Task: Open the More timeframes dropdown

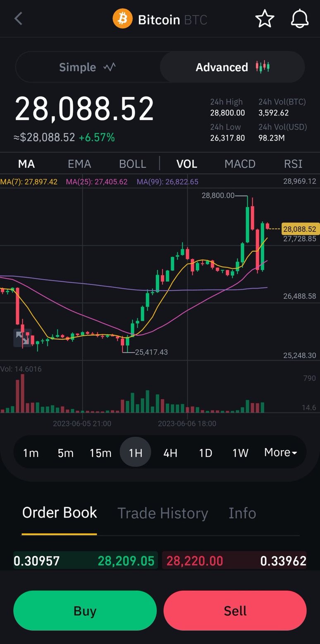Action: [281, 452]
